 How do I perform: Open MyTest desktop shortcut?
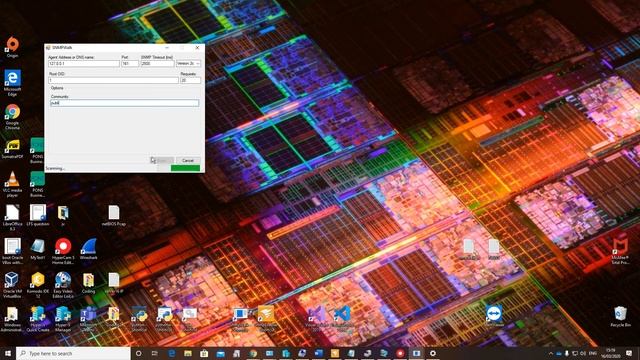click(38, 249)
